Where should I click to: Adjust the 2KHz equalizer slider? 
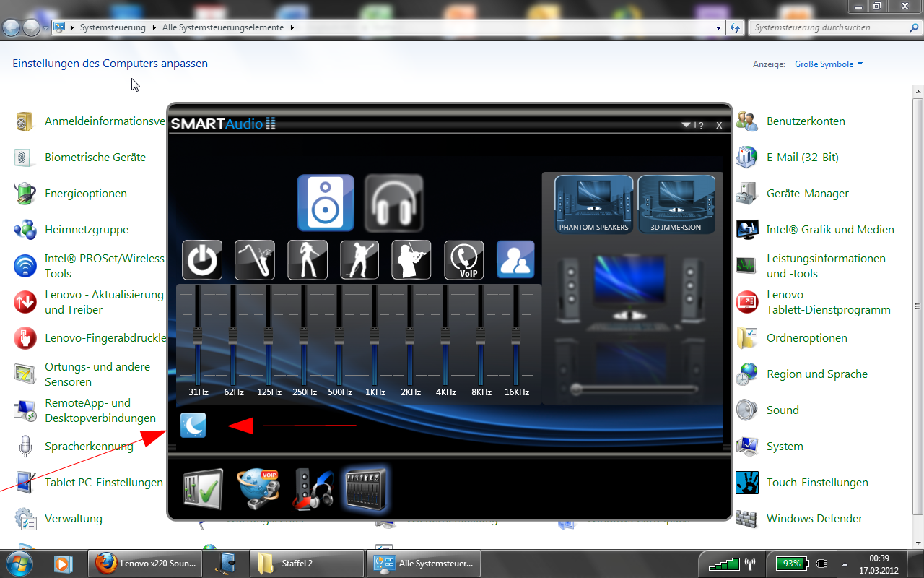point(410,335)
